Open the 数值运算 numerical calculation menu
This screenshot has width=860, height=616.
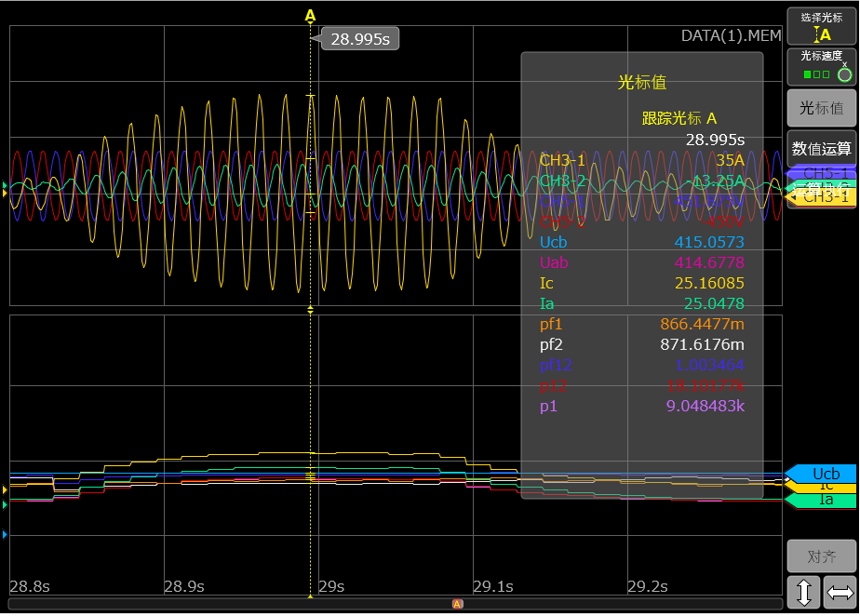tap(821, 148)
